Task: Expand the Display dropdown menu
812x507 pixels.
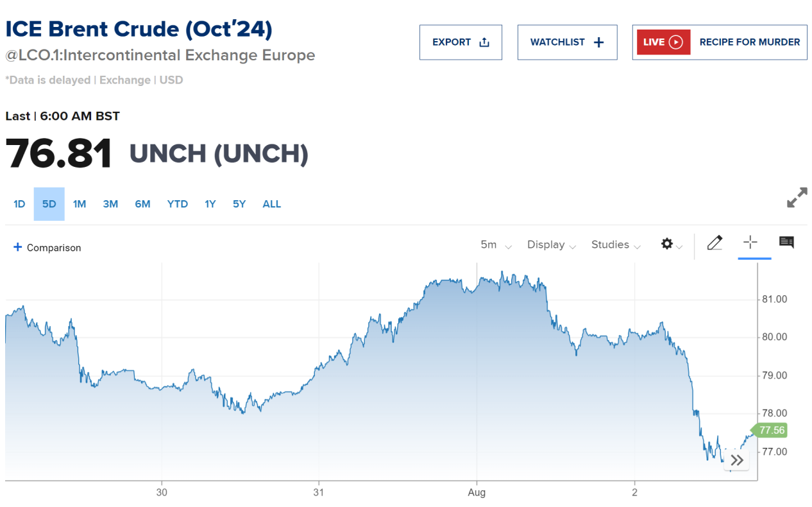Action: [x=551, y=245]
